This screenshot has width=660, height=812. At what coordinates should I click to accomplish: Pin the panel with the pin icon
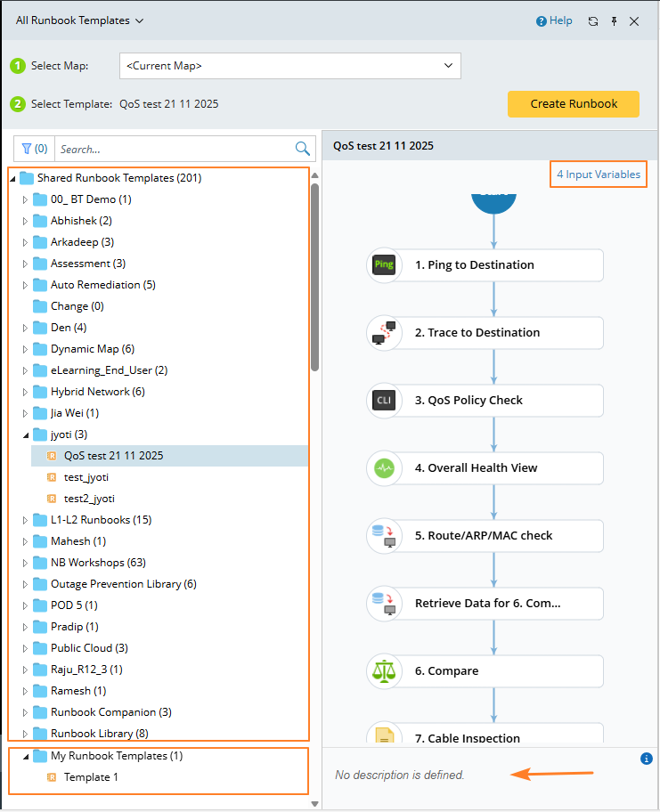coord(614,21)
